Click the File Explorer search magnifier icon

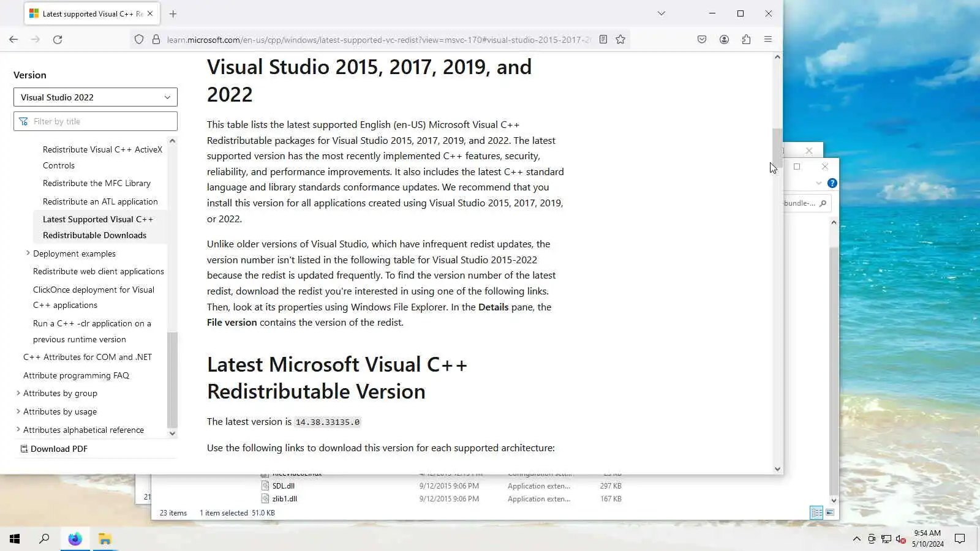point(823,203)
